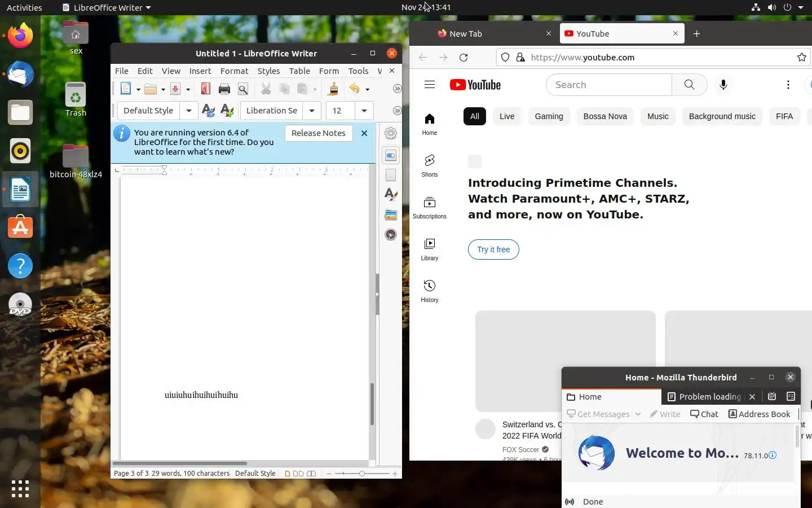Screen dimensions: 812x508
Task: Click the Print icon in Writer toolbar
Action: [224, 89]
